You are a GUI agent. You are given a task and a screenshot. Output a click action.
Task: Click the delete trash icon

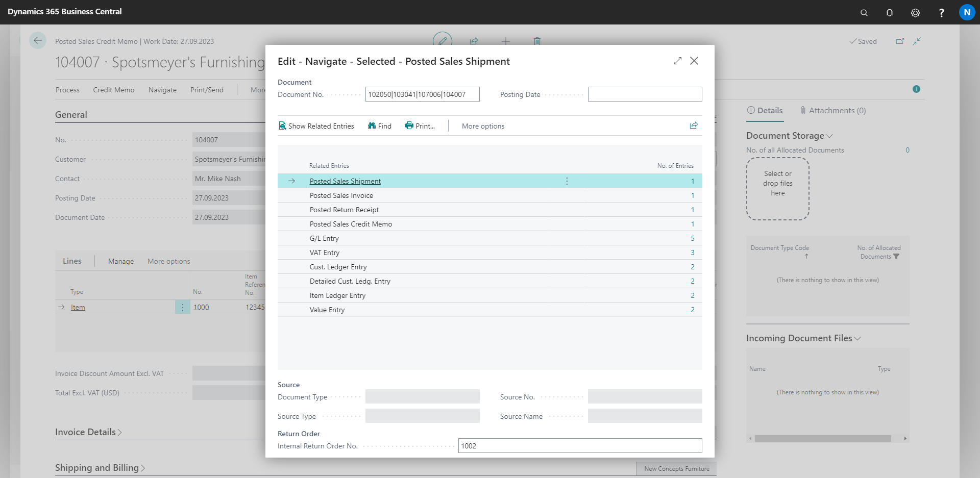tap(537, 41)
